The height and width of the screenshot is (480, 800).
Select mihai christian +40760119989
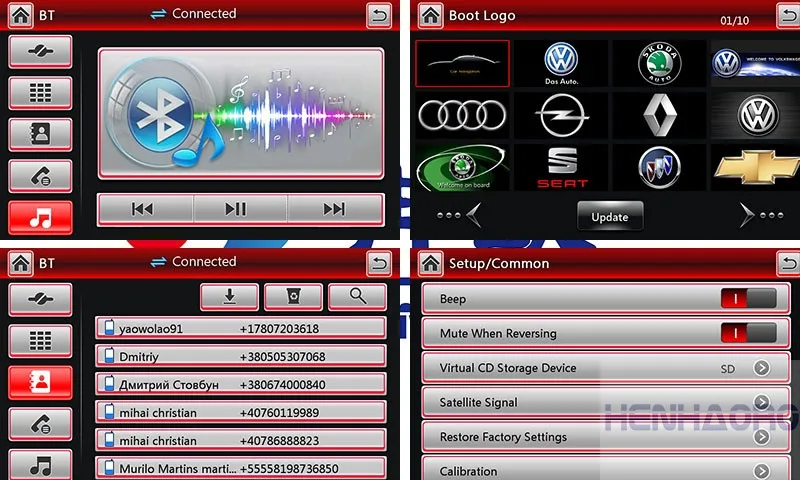pos(240,412)
